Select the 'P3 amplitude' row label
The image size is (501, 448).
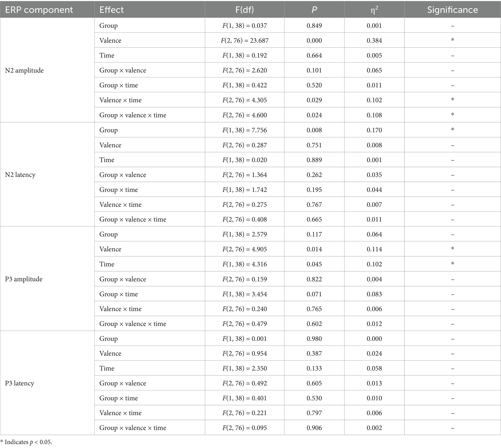click(24, 279)
